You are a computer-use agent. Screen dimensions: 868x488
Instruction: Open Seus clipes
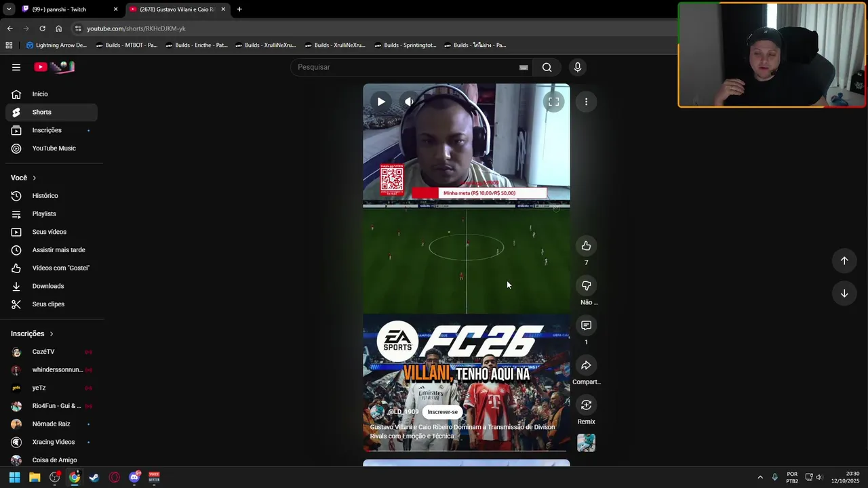pyautogui.click(x=52, y=304)
